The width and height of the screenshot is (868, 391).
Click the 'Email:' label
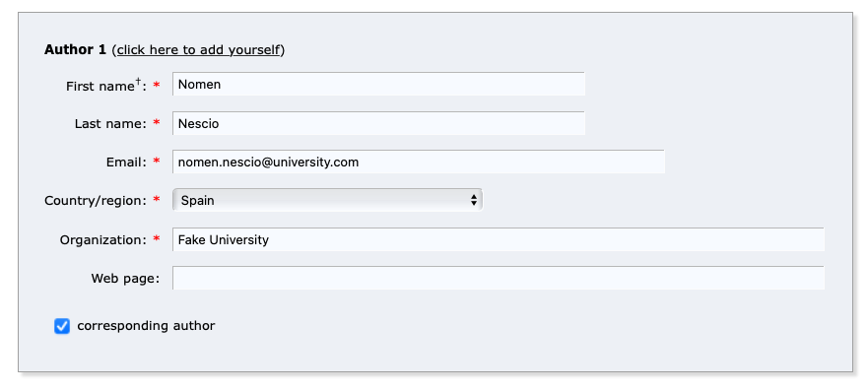[126, 163]
